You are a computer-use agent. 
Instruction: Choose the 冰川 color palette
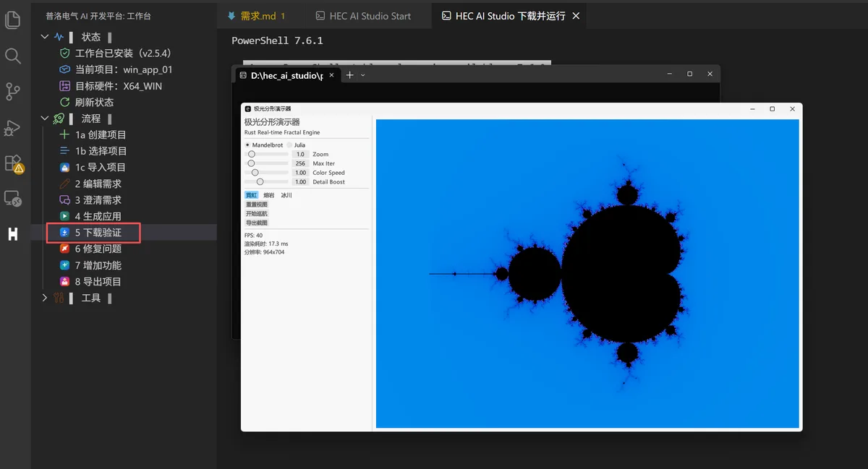coord(286,195)
